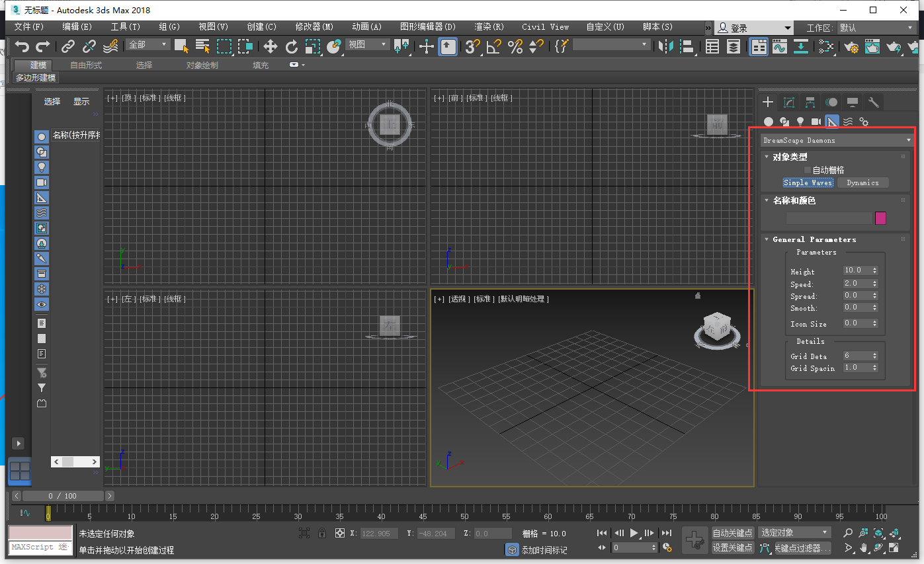Open the Hierarchy panel tab icon
Image resolution: width=924 pixels, height=564 pixels.
pos(810,102)
